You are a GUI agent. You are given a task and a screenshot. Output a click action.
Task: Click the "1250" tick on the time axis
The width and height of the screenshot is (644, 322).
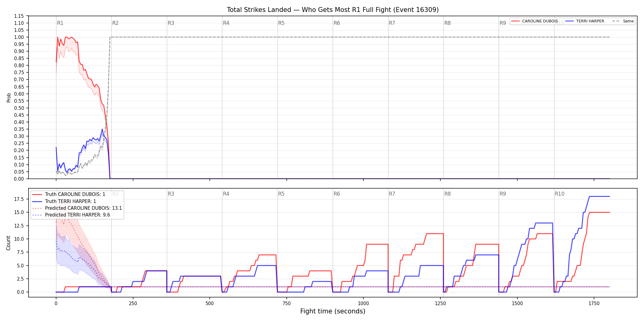pyautogui.click(x=440, y=304)
